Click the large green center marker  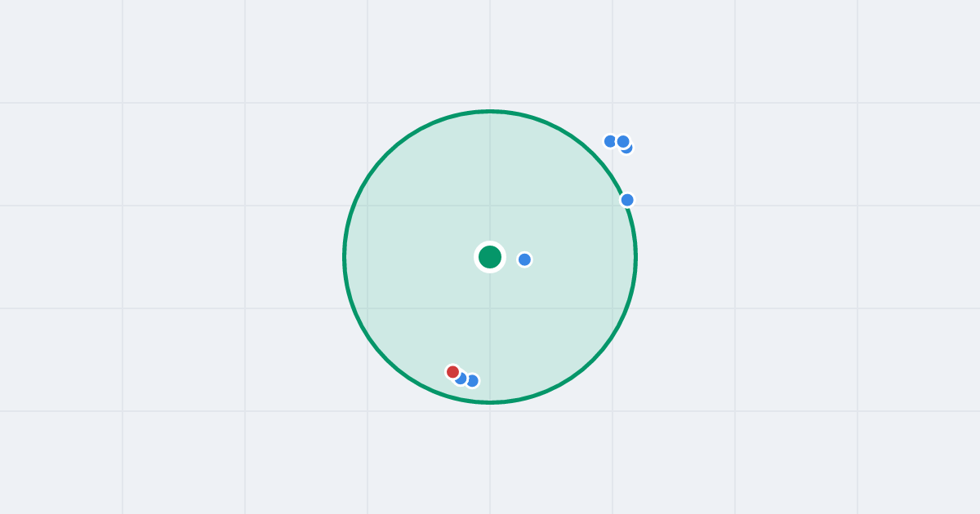490,257
